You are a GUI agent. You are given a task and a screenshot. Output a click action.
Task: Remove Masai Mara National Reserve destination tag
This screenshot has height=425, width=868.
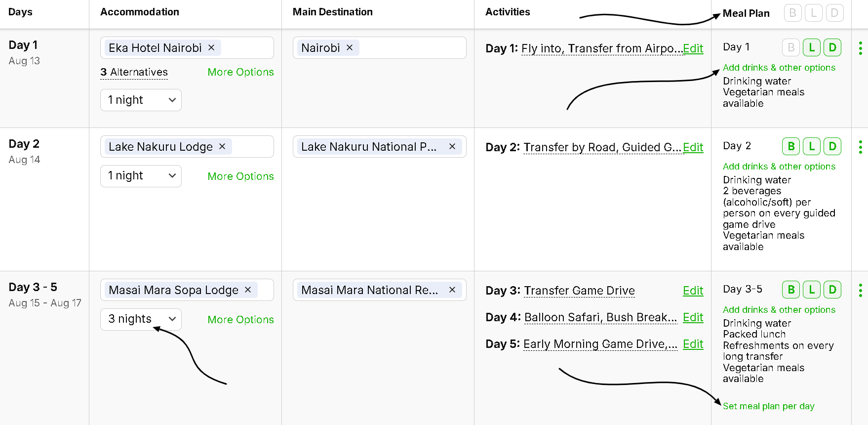click(452, 290)
